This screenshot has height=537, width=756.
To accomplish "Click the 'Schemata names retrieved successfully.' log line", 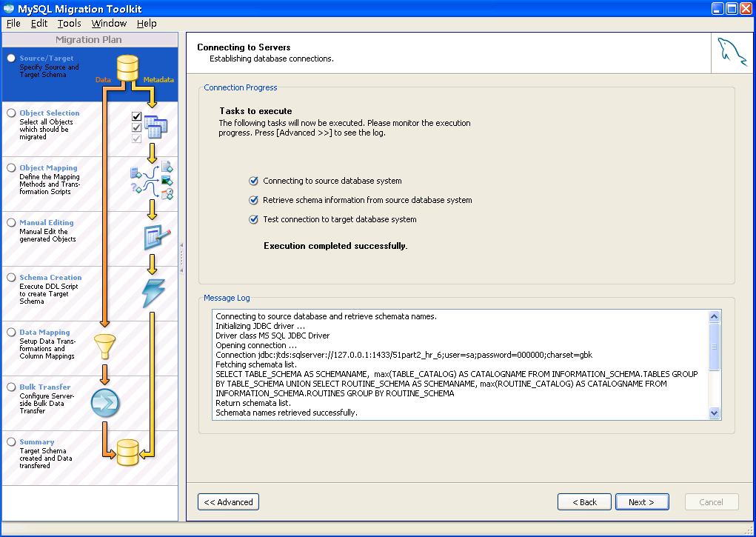I will point(287,413).
